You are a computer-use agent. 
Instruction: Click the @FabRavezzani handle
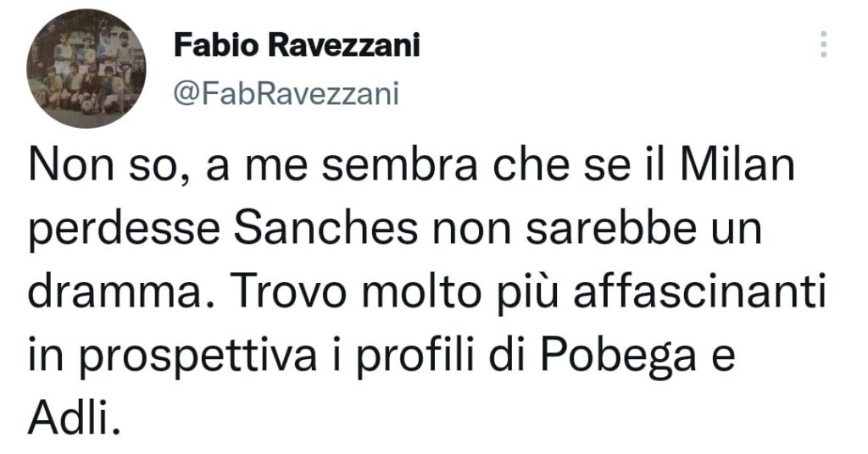tap(285, 93)
